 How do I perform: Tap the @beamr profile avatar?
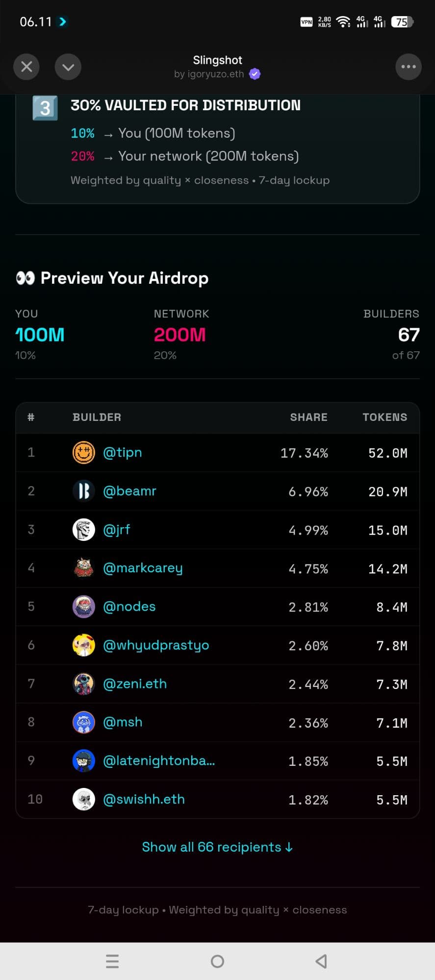click(x=83, y=491)
